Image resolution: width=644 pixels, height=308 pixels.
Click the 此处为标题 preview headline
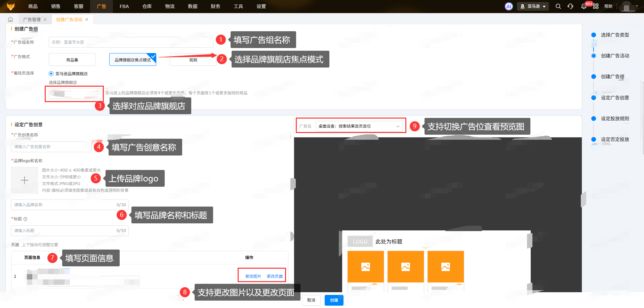[389, 241]
